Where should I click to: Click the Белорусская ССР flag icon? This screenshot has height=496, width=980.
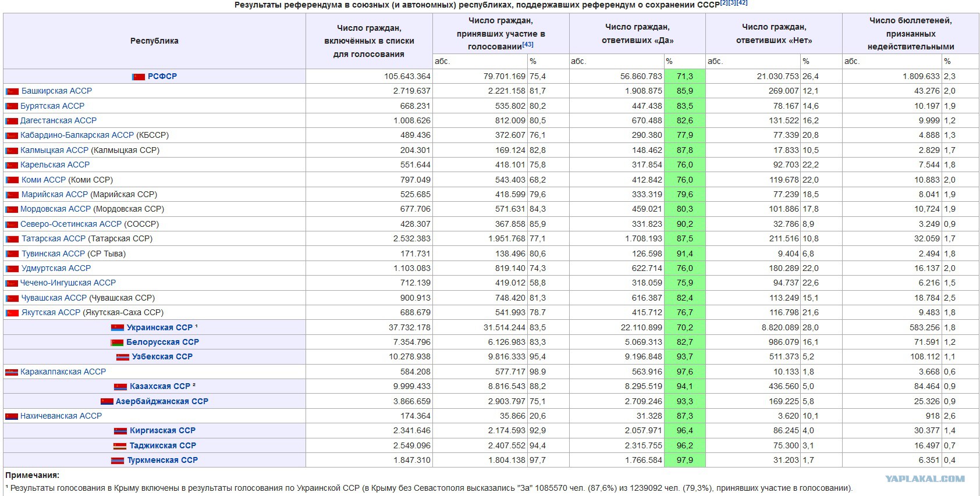point(117,342)
